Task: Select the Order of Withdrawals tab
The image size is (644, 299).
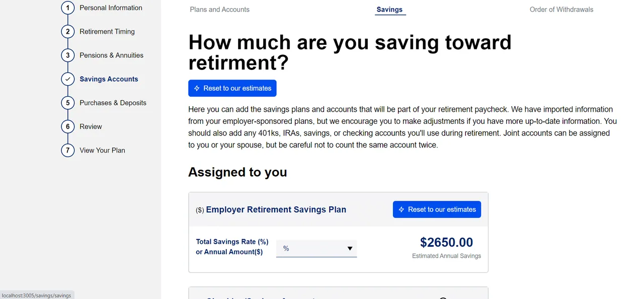Action: (561, 9)
